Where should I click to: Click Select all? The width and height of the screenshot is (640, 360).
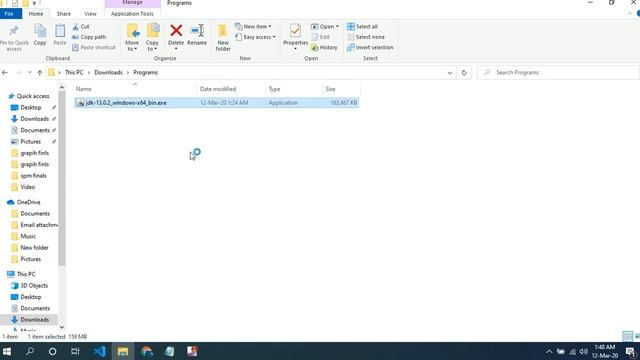click(362, 27)
